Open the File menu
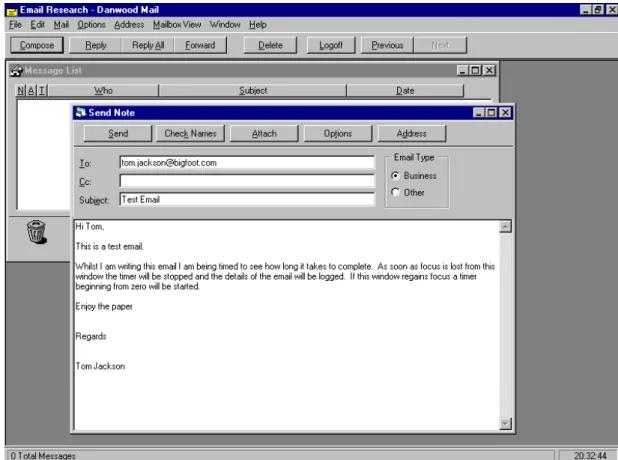 pos(15,25)
